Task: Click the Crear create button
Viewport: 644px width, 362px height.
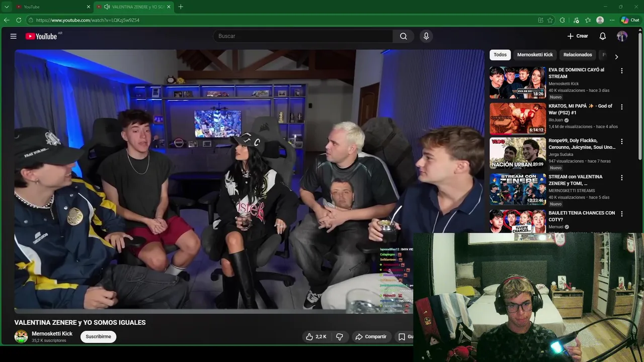Action: [x=577, y=36]
